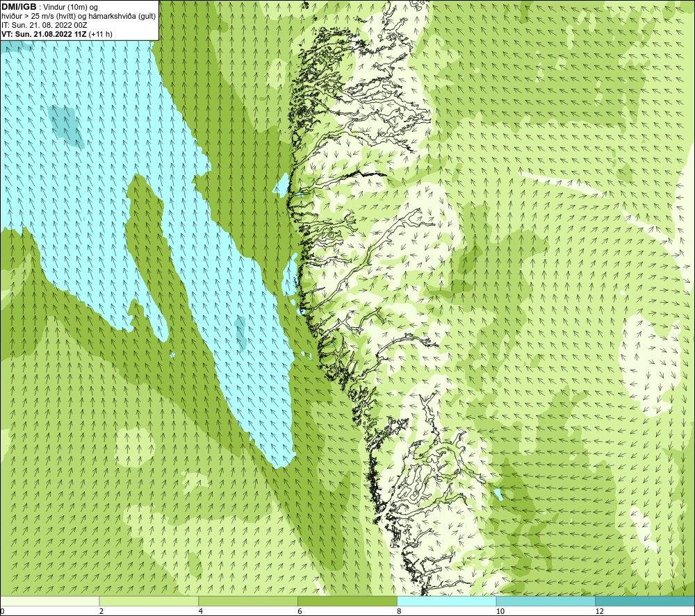Click the scale label '0'

click(2, 611)
